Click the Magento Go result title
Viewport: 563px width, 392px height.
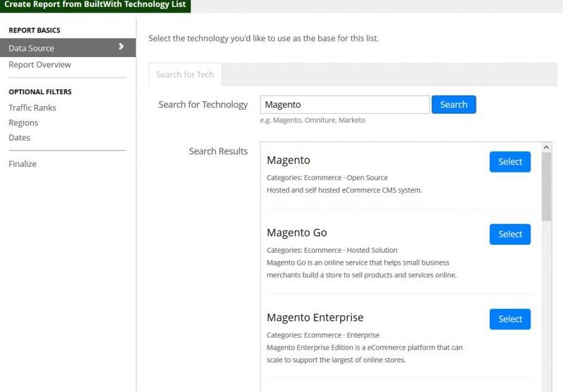coord(296,233)
